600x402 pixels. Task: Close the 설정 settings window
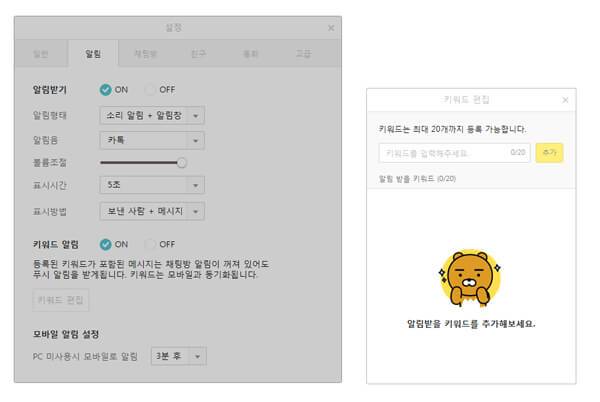331,28
